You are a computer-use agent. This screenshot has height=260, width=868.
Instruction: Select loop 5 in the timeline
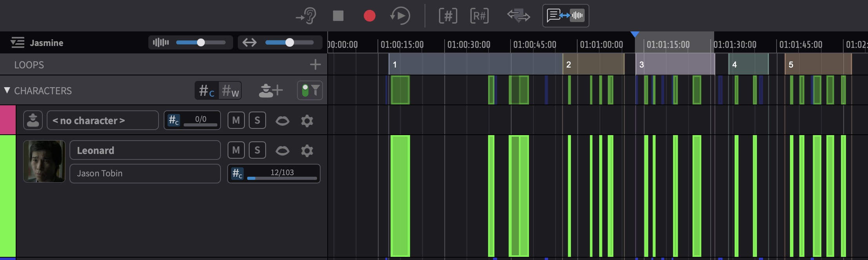818,64
